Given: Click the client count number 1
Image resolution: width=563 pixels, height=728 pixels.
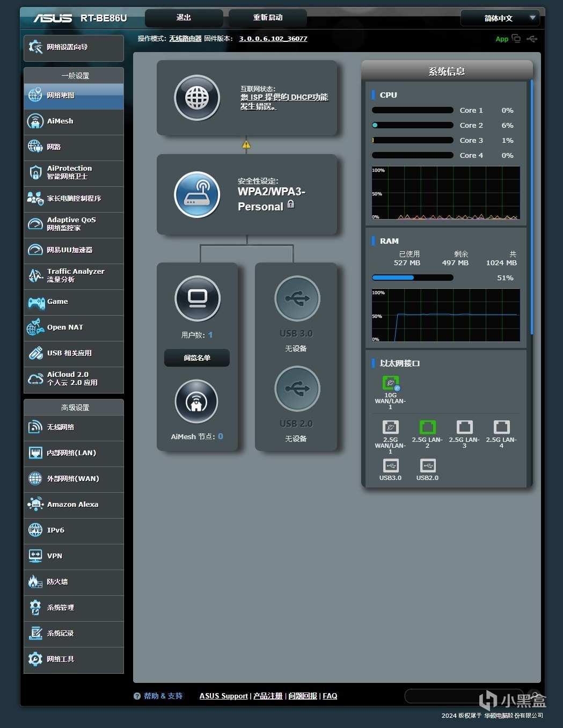Looking at the screenshot, I should (x=210, y=335).
